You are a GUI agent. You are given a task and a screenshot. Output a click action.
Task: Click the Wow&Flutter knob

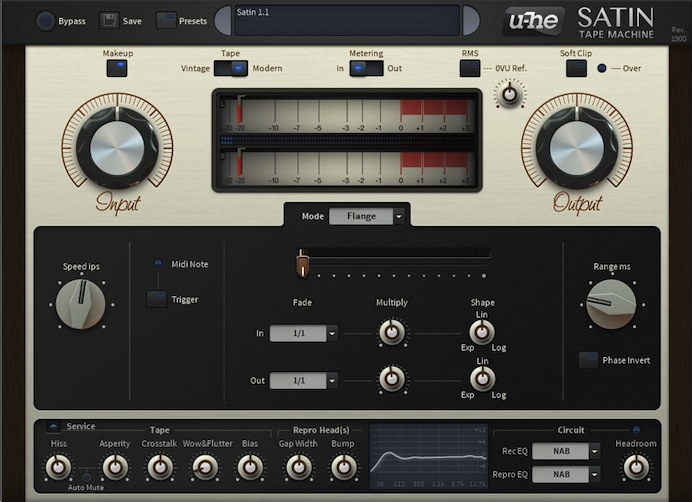click(205, 467)
